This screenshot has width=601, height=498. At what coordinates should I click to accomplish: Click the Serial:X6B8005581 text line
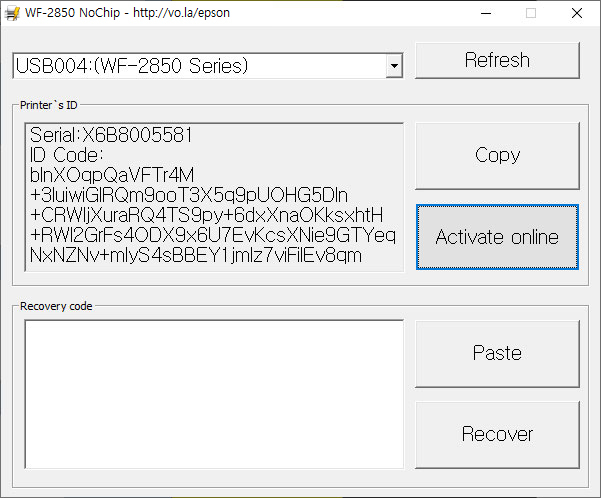coord(111,135)
